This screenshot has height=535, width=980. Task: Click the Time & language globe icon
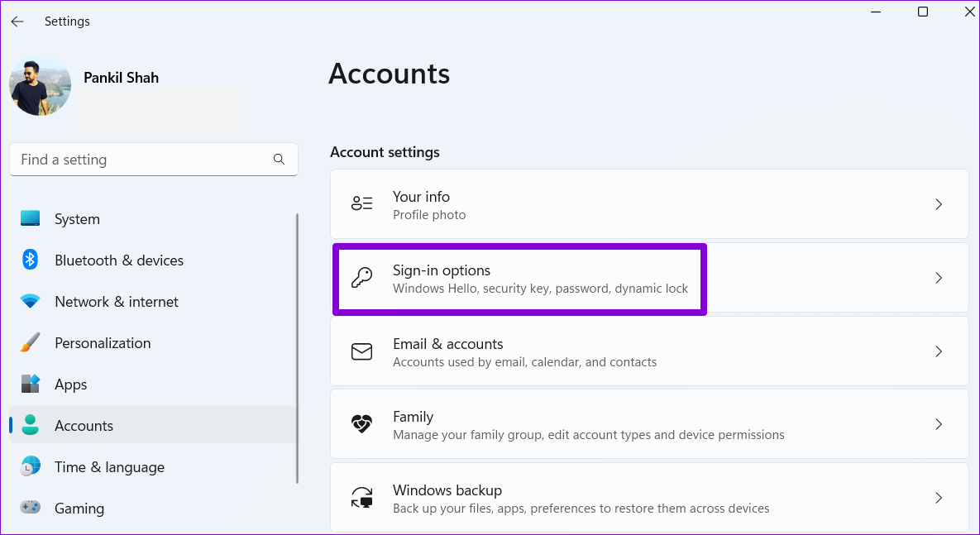[30, 466]
